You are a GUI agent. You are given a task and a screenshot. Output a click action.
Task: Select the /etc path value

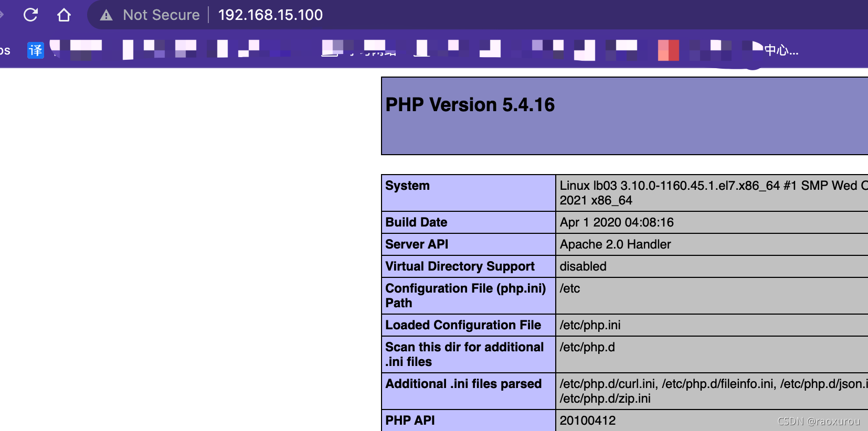point(570,288)
